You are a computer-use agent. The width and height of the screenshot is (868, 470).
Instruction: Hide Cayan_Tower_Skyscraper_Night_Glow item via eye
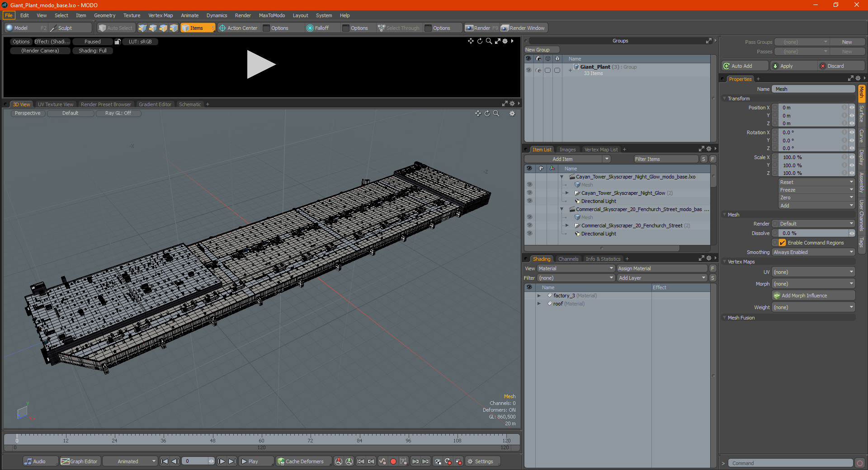coord(529,193)
